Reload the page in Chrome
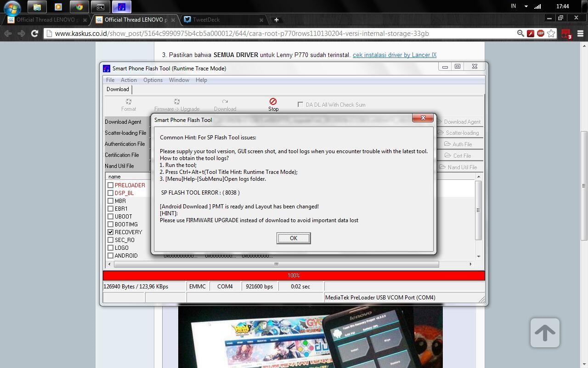This screenshot has height=368, width=588. (x=34, y=33)
